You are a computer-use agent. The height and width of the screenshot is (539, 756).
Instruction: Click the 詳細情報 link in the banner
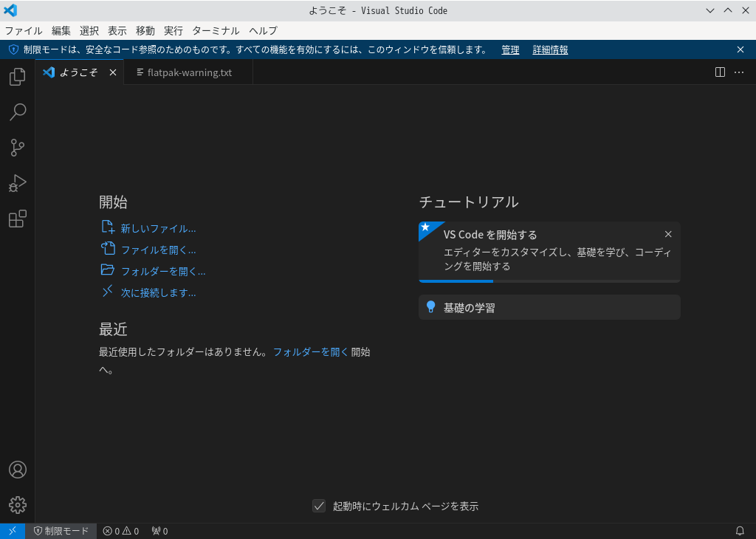pyautogui.click(x=550, y=49)
